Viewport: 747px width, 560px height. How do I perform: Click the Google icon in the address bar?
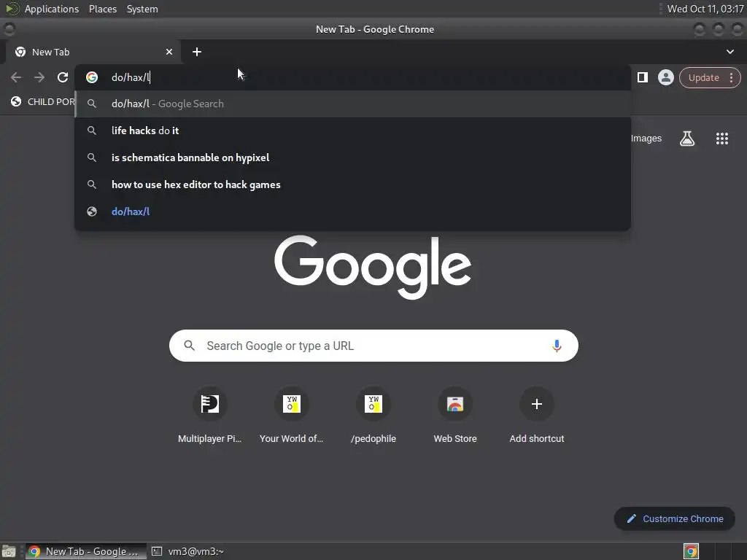click(x=92, y=77)
